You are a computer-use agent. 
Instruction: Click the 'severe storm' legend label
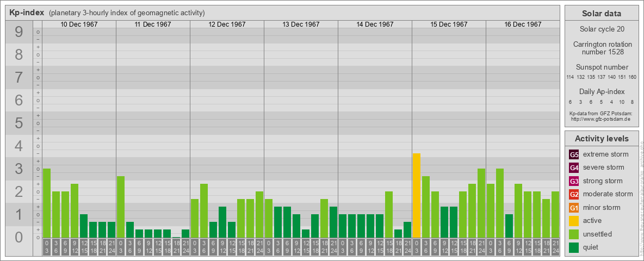pyautogui.click(x=604, y=167)
